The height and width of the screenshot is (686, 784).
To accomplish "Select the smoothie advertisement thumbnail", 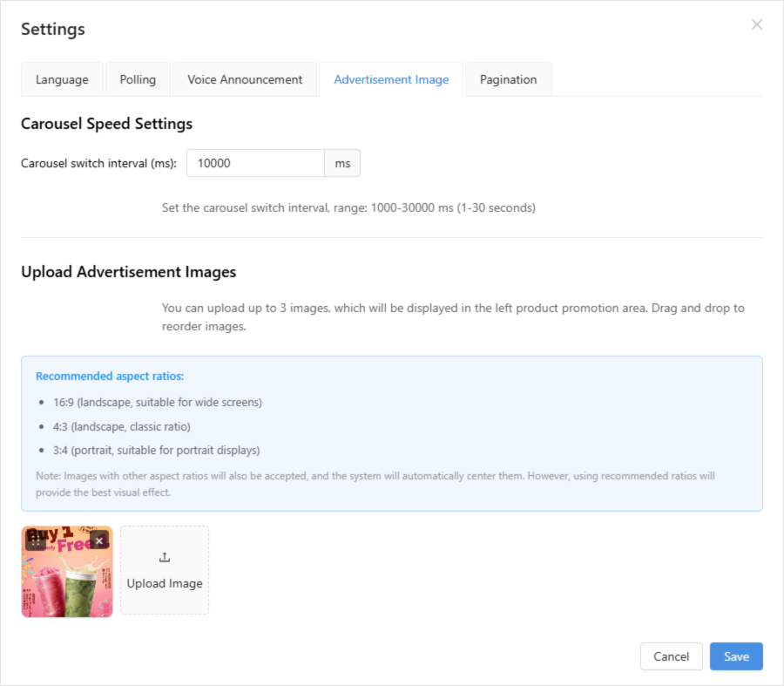I will (x=67, y=584).
